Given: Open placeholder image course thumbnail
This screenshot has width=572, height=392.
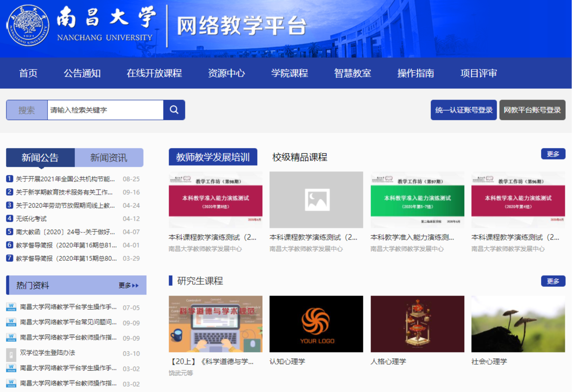Looking at the screenshot, I should pyautogui.click(x=316, y=200).
